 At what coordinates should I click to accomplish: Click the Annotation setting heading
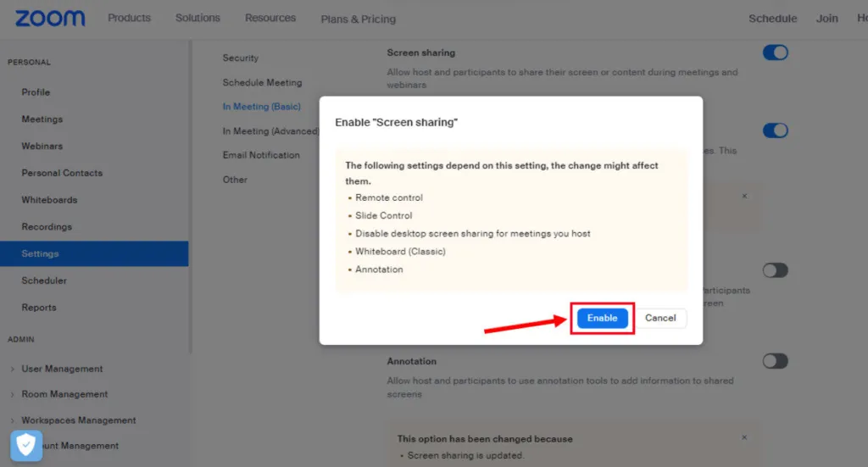411,361
